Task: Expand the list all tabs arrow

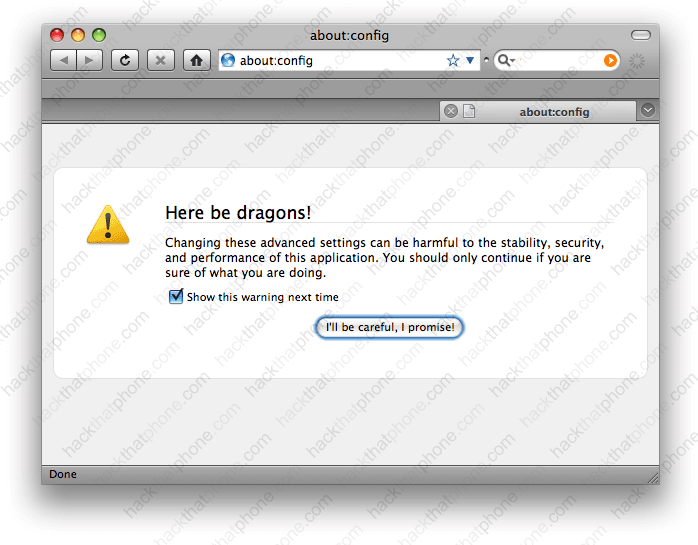Action: click(x=648, y=111)
